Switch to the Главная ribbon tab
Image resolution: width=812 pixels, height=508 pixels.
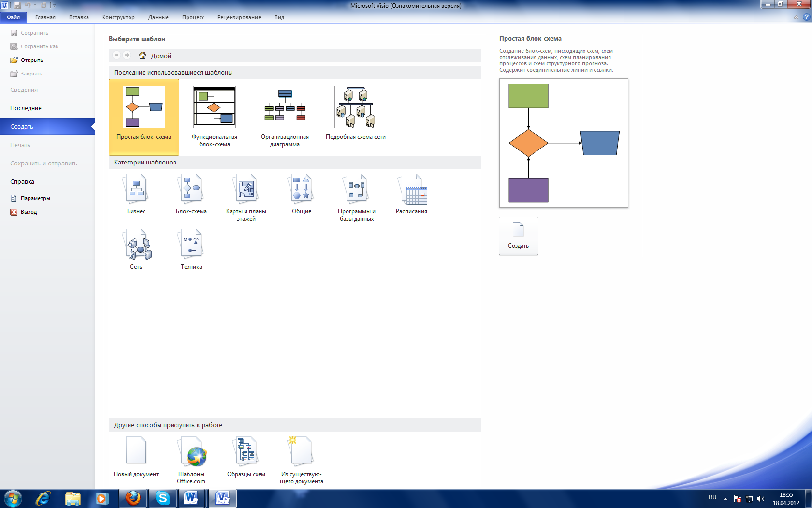click(45, 17)
